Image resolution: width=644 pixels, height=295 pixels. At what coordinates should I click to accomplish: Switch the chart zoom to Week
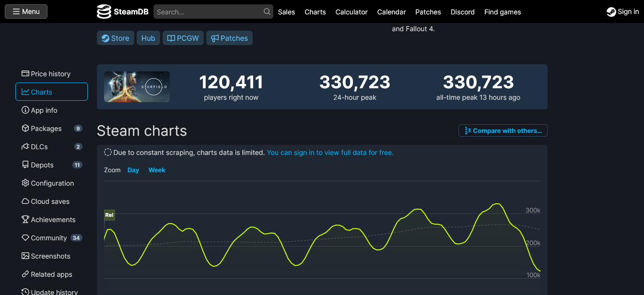pyautogui.click(x=157, y=170)
